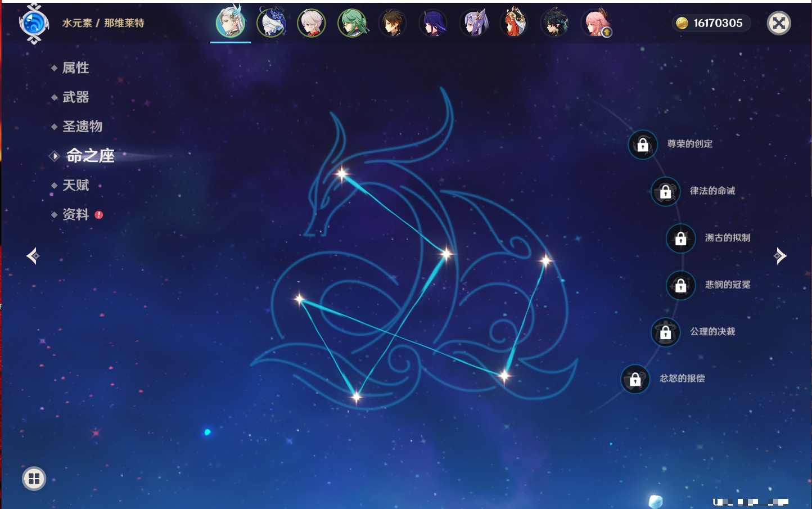Click the upgrade arrow badge on Yae Miko
The height and width of the screenshot is (509, 812).
[x=607, y=33]
